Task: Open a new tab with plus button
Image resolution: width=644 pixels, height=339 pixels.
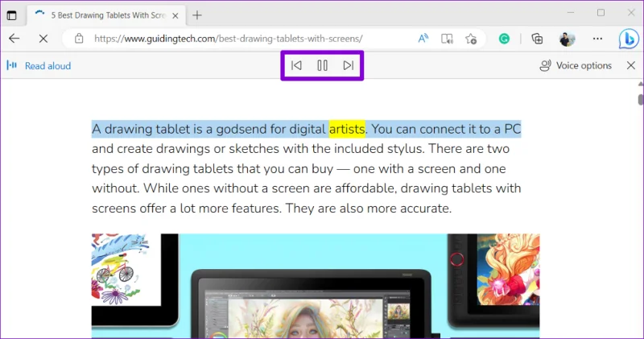Action: pyautogui.click(x=197, y=15)
